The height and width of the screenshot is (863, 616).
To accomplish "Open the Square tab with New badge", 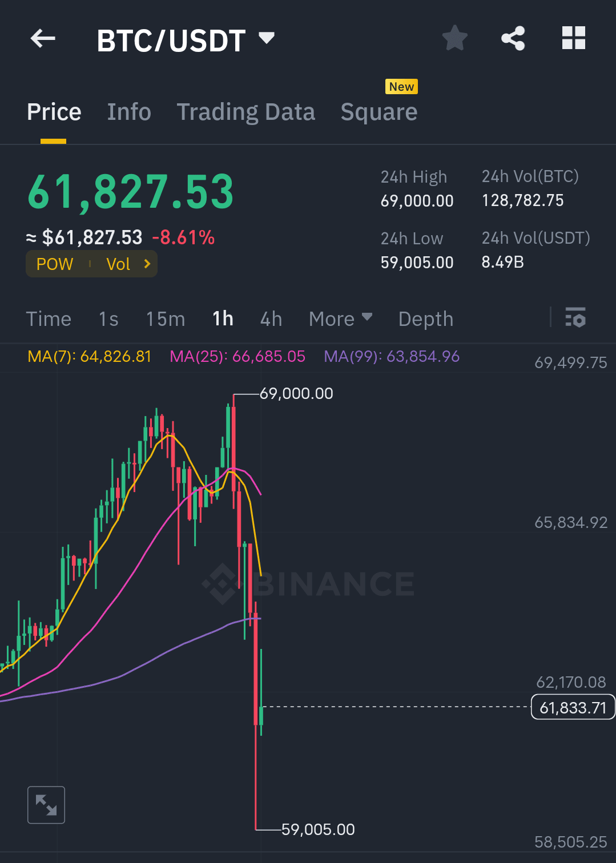I will 379,112.
